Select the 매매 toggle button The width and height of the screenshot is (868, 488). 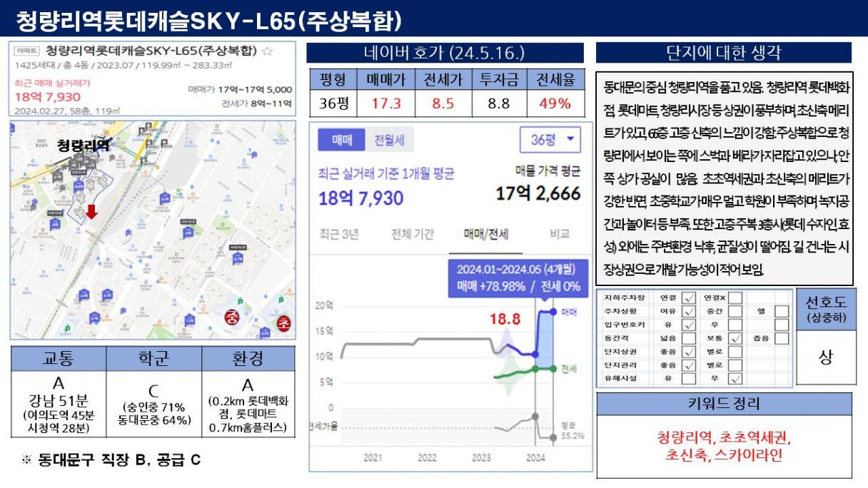[343, 141]
